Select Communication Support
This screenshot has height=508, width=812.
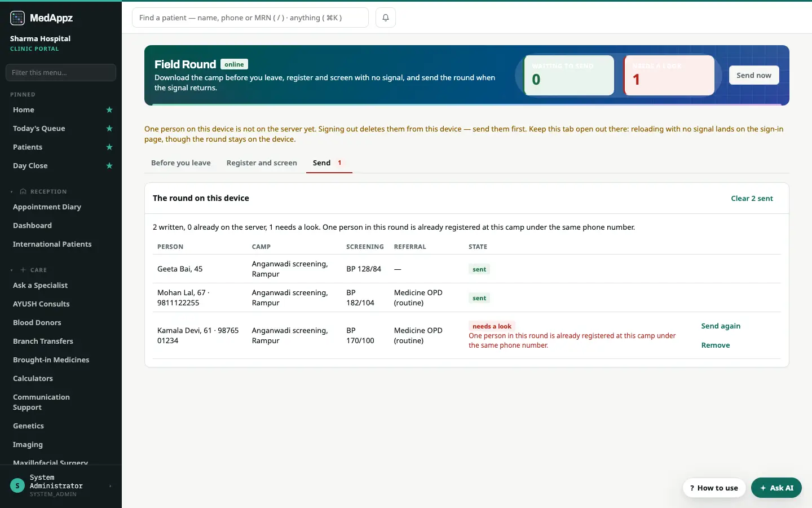[x=41, y=402]
